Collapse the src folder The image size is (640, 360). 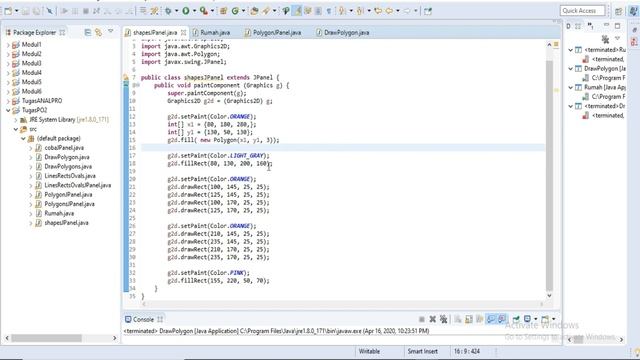16,129
